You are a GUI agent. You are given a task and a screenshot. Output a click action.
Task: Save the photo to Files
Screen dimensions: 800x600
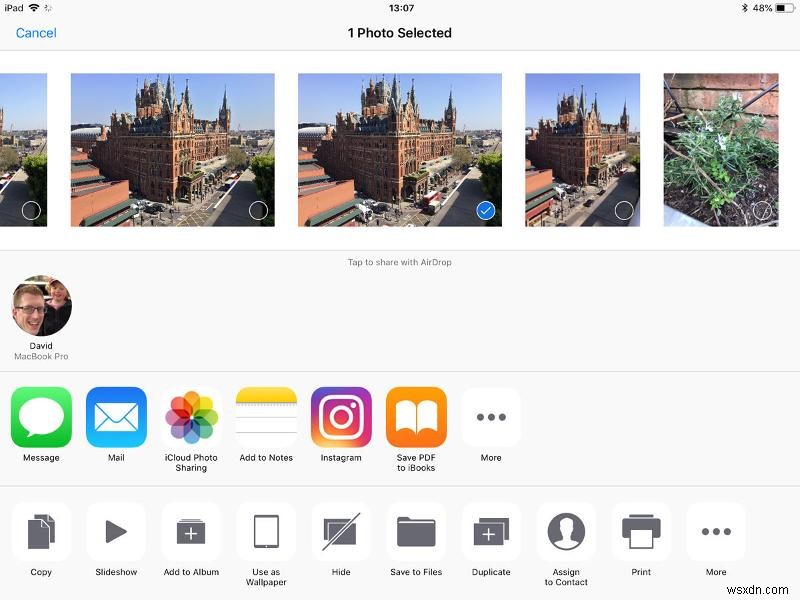416,531
